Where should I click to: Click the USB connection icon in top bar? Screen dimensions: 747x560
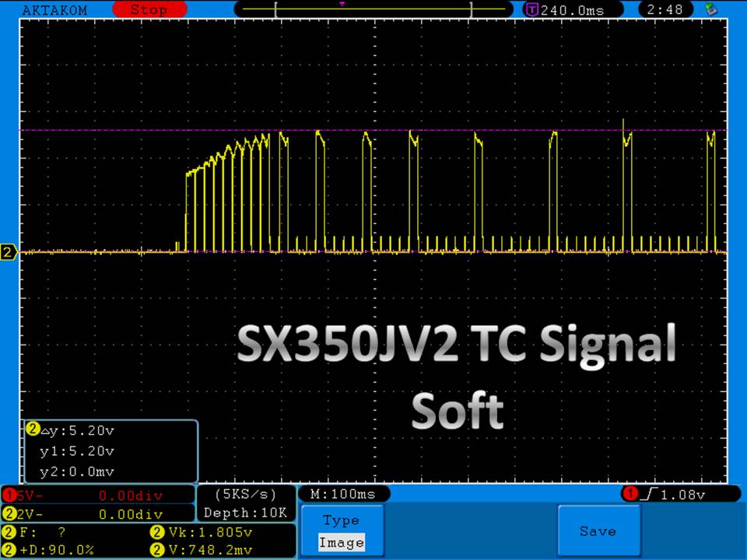click(x=710, y=9)
